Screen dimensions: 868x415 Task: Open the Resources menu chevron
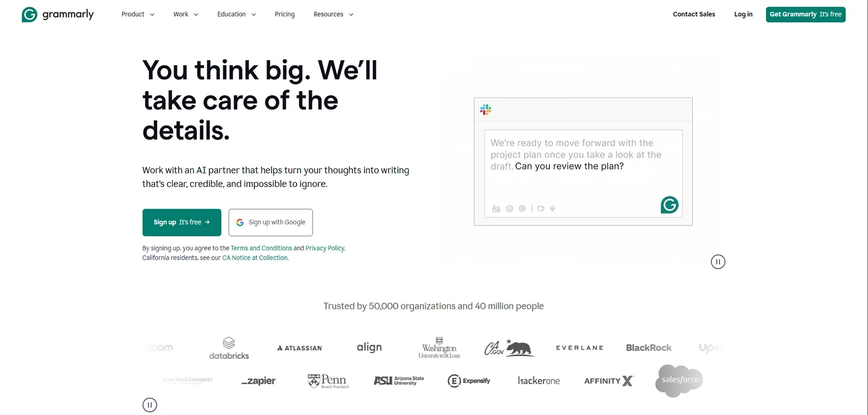pyautogui.click(x=351, y=15)
